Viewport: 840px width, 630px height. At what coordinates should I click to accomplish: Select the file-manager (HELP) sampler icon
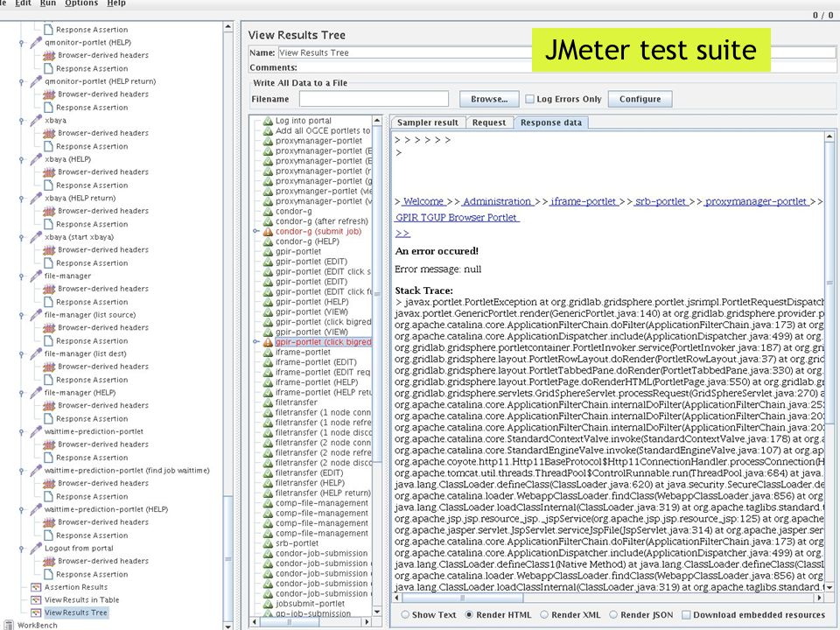pos(36,393)
